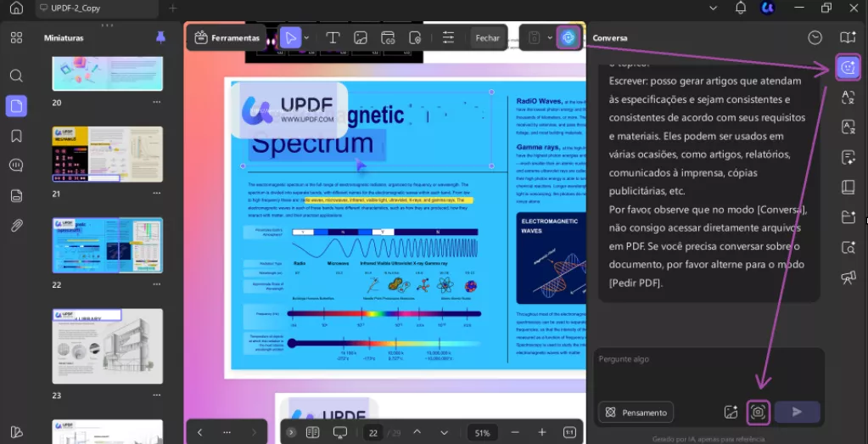Viewport: 868px width, 444px height.
Task: Send the chat message
Action: 797,413
